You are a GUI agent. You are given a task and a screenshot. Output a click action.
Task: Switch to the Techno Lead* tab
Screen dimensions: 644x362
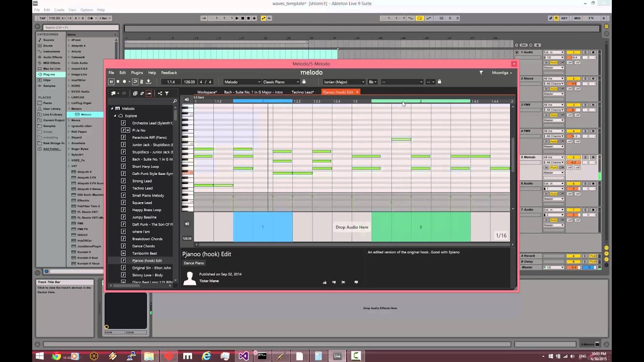pos(302,92)
